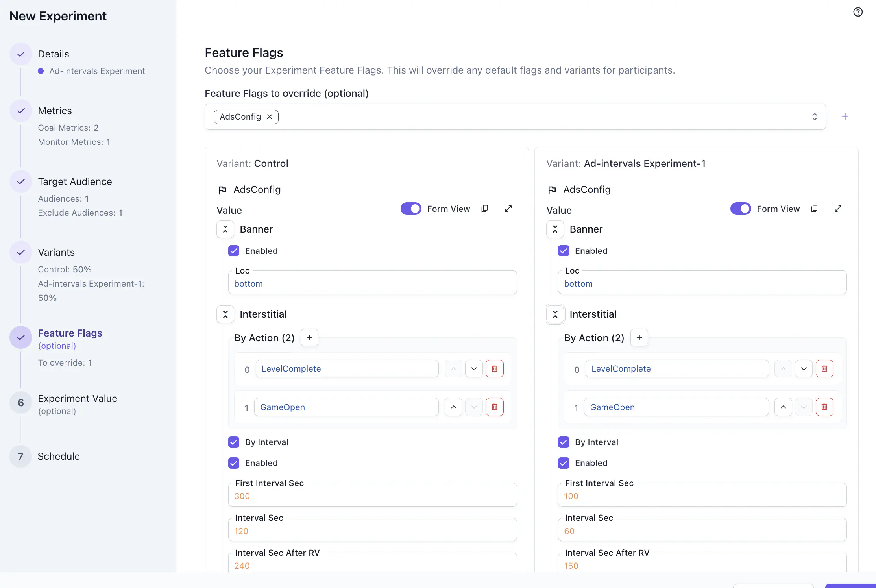Image resolution: width=876 pixels, height=588 pixels.
Task: Expand Control variant value to fullscreen view
Action: pos(508,208)
